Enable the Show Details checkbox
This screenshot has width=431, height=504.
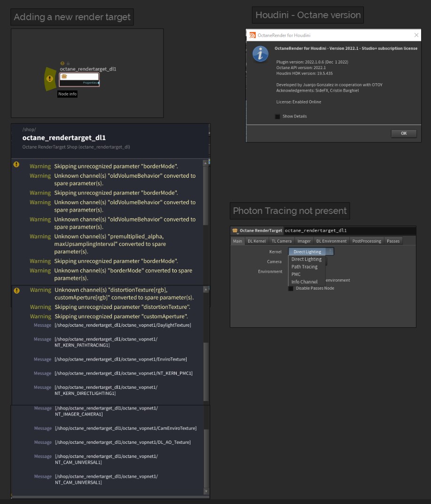point(277,116)
